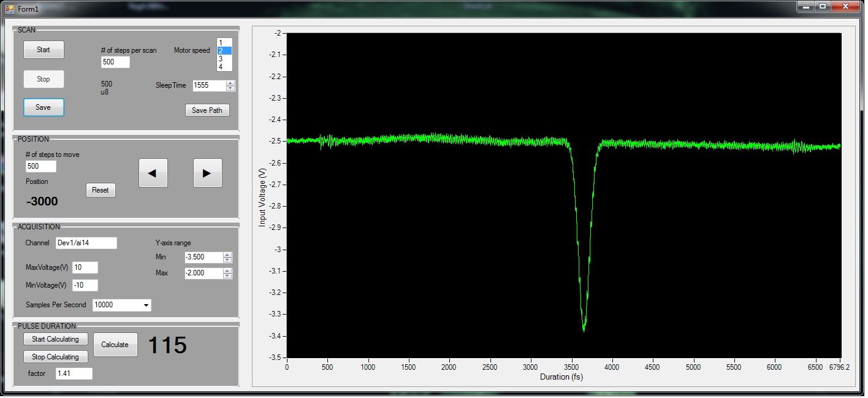This screenshot has width=868, height=398.
Task: Click the position value -3000
Action: point(42,201)
